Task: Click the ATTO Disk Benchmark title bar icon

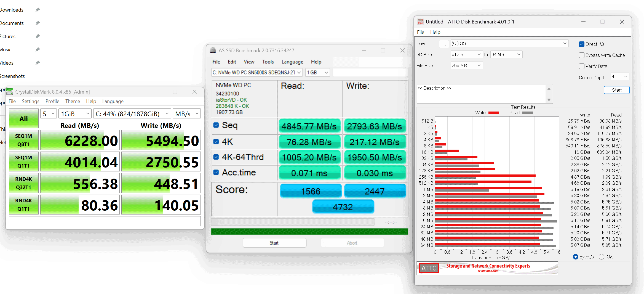Action: (x=420, y=22)
